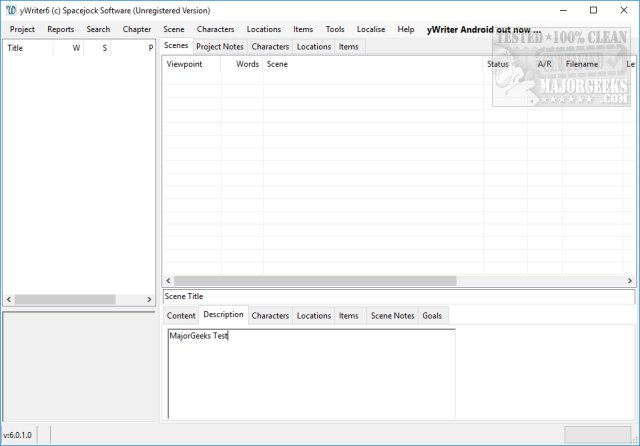Open the Scene menu
640x446 pixels.
pyautogui.click(x=173, y=29)
